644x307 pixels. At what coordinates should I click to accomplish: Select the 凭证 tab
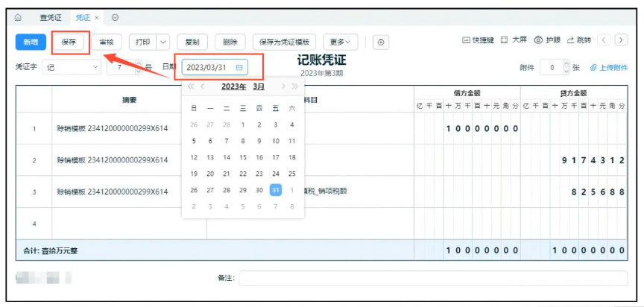coord(83,18)
